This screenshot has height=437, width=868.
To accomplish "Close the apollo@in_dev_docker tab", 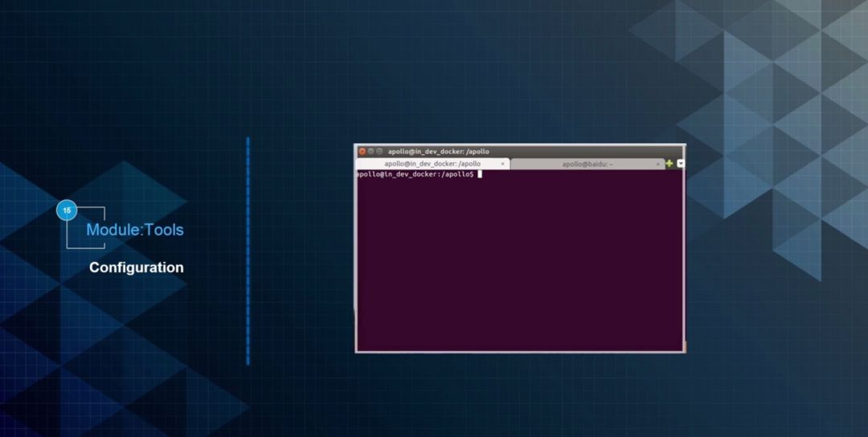I will [x=502, y=164].
